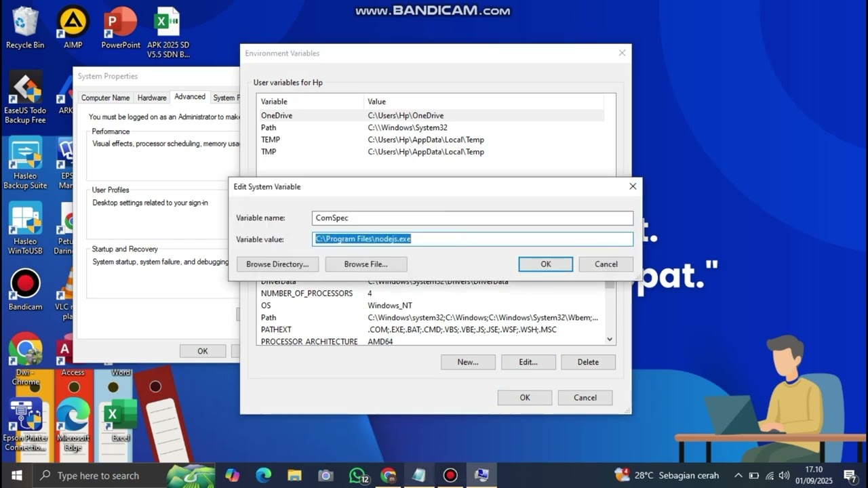
Task: Click OK in Edit System Variable dialog
Action: 546,264
